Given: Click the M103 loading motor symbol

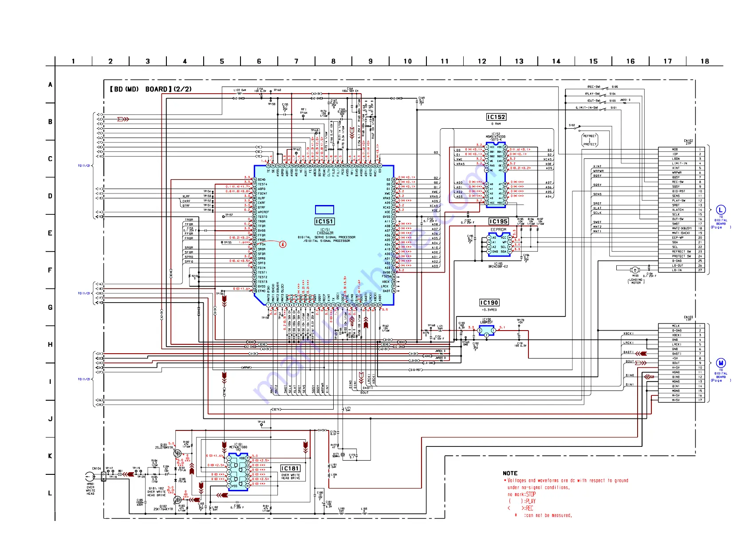Looking at the screenshot, I should [x=635, y=270].
